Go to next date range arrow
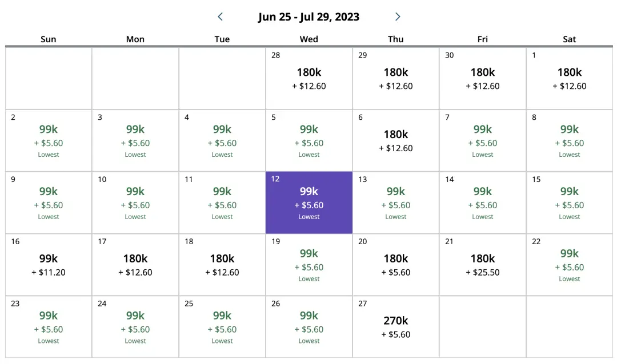 [x=398, y=17]
